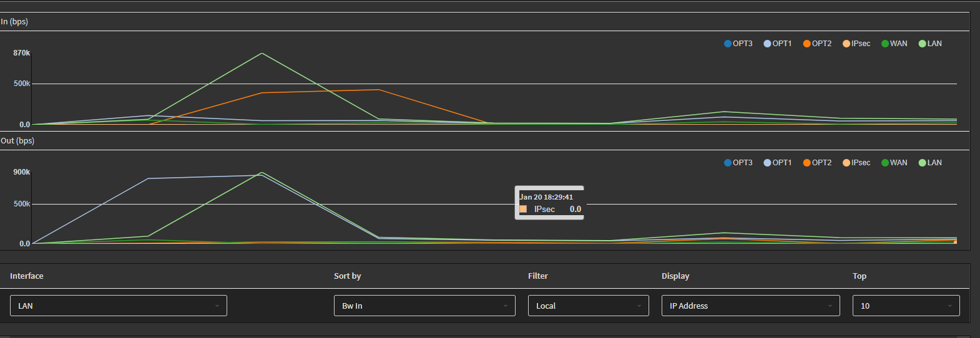980x338 pixels.
Task: Toggle OPT3 series in In graph legend
Action: point(738,44)
